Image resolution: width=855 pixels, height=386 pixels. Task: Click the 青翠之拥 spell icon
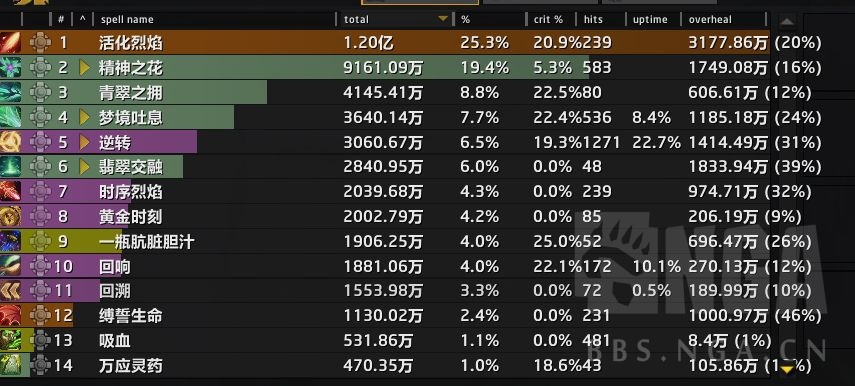(x=10, y=92)
